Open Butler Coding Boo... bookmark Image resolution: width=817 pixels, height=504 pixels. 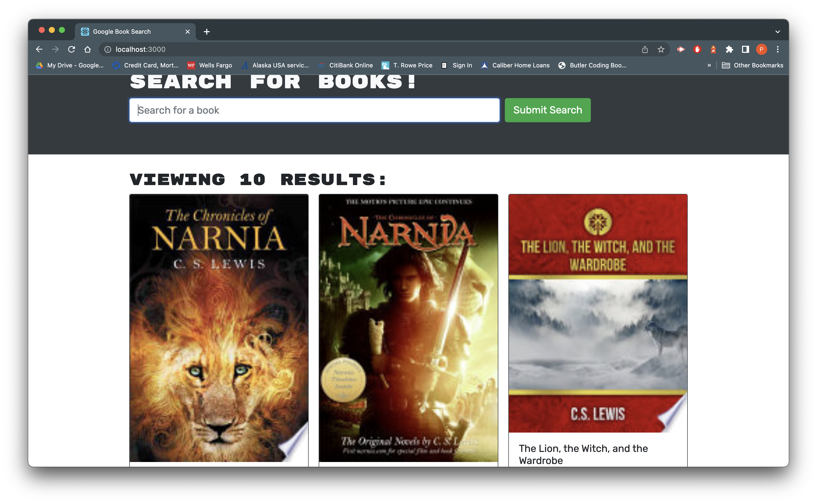tap(592, 65)
